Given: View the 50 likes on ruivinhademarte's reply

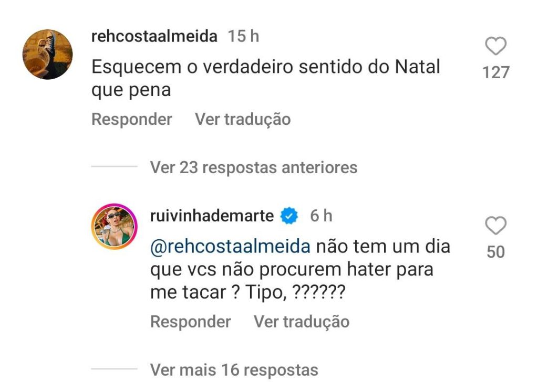Looking at the screenshot, I should coord(495,252).
